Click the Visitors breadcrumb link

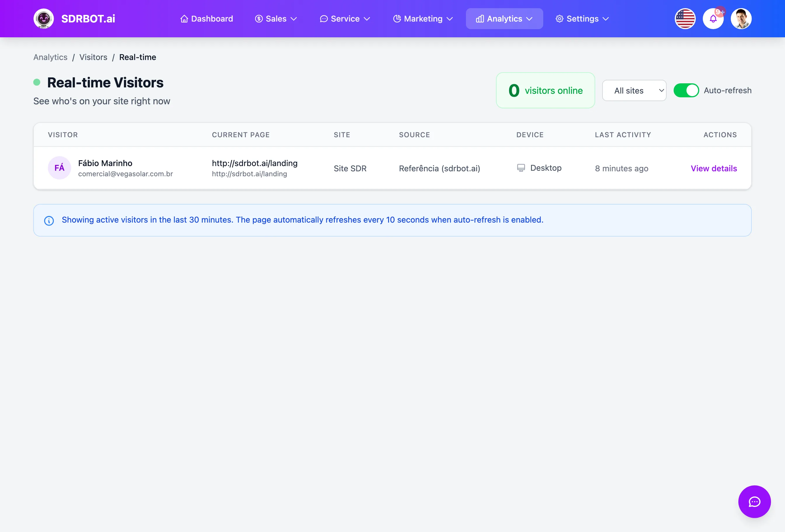click(x=93, y=57)
